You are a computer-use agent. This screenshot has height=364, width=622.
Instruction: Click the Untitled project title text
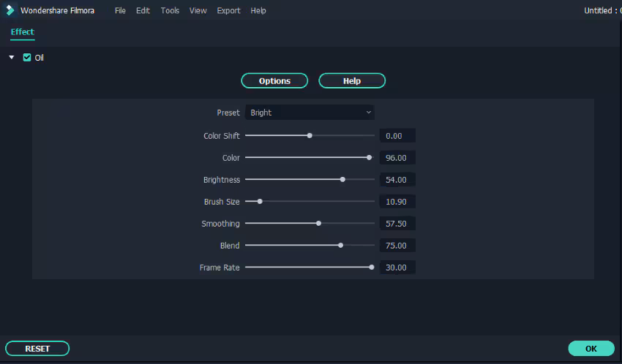602,11
